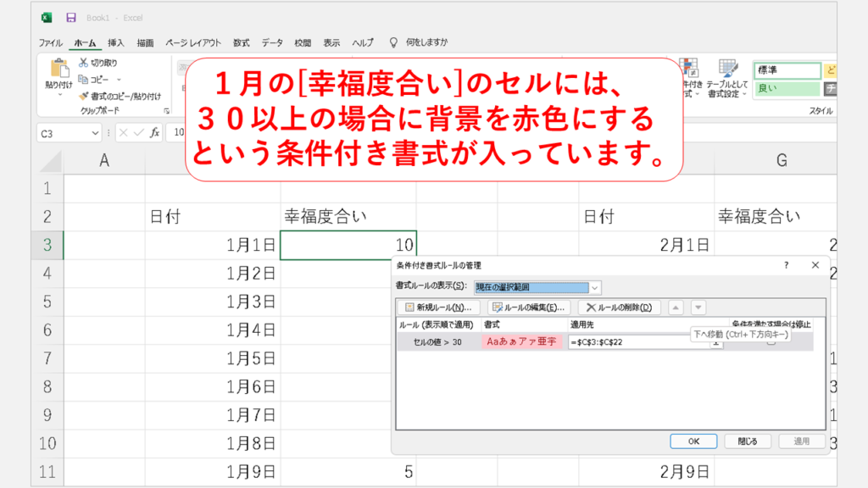The height and width of the screenshot is (488, 868).
Task: Click the Copy (コピー) icon
Action: [x=84, y=79]
